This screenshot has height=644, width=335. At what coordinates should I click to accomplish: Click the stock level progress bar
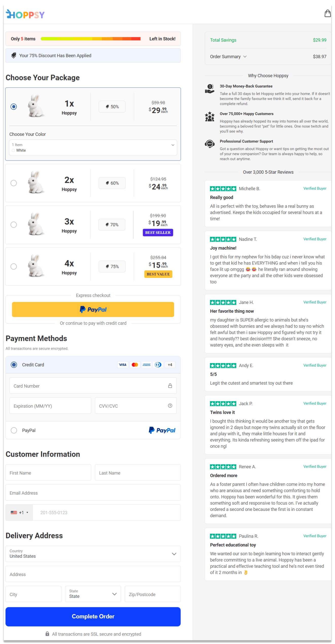91,39
